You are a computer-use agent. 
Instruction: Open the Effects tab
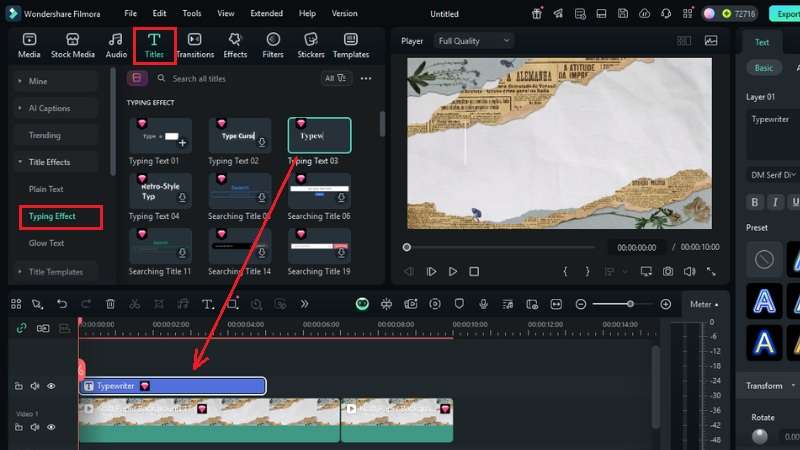[x=235, y=45]
